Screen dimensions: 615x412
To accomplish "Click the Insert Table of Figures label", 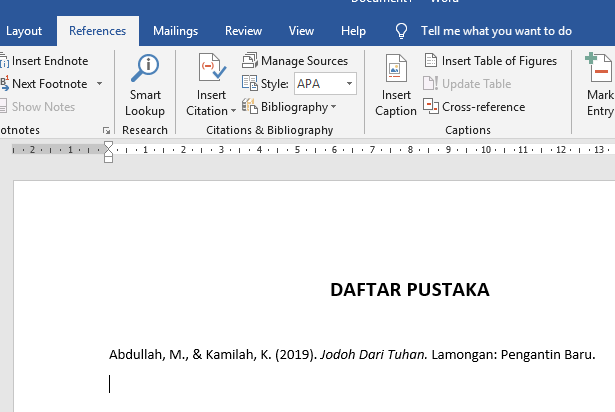I will click(x=499, y=61).
